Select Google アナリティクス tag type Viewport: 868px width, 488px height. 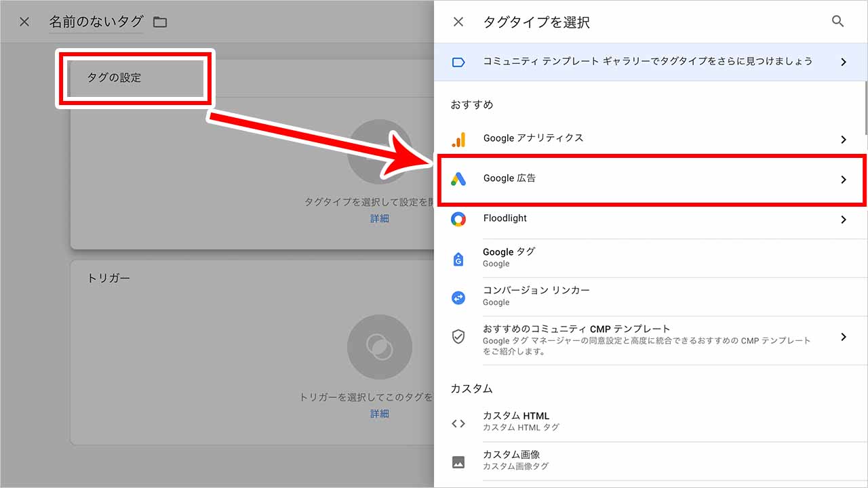[x=651, y=138]
